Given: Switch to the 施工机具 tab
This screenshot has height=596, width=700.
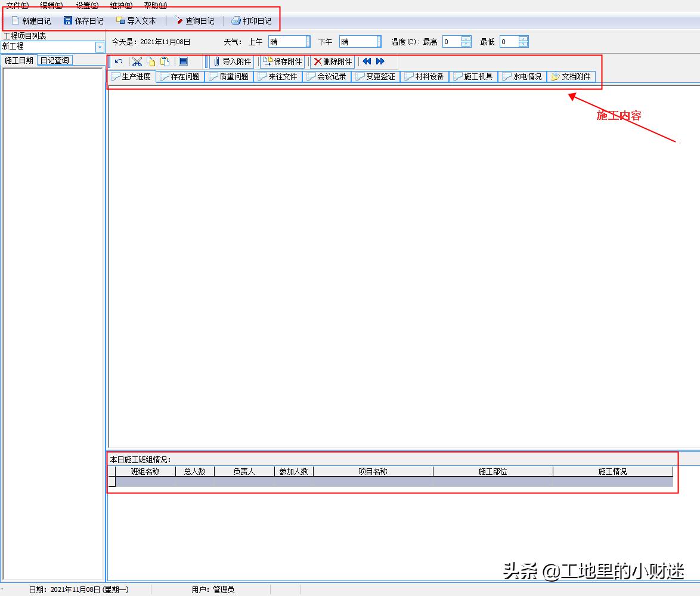Looking at the screenshot, I should (473, 76).
